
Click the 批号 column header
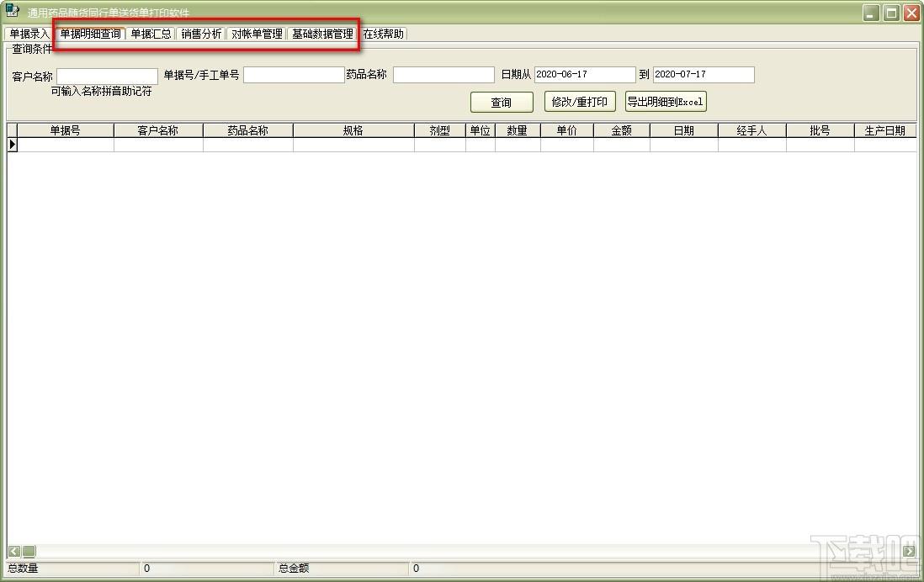[x=820, y=130]
